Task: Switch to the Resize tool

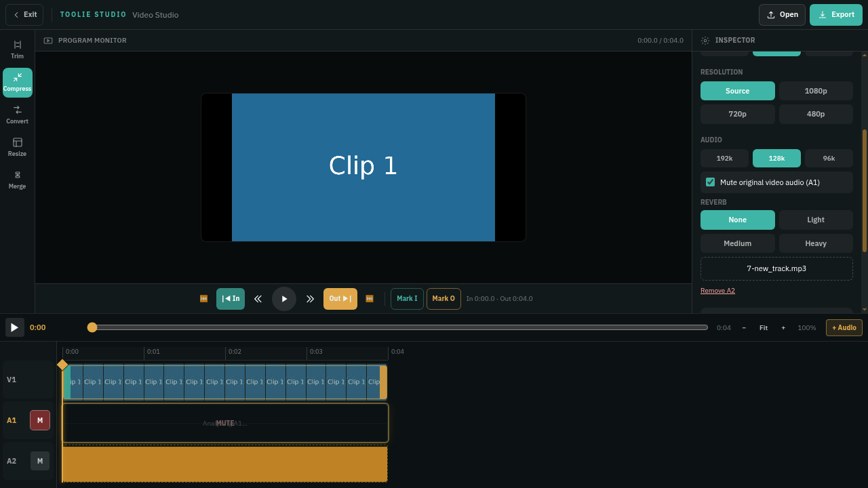Action: pyautogui.click(x=18, y=146)
